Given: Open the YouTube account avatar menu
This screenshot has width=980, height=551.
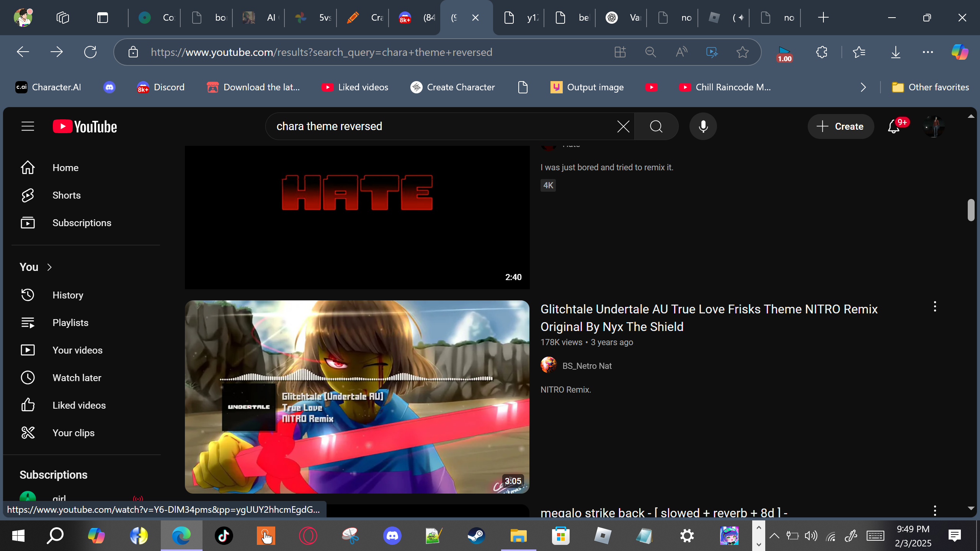Looking at the screenshot, I should 934,126.
